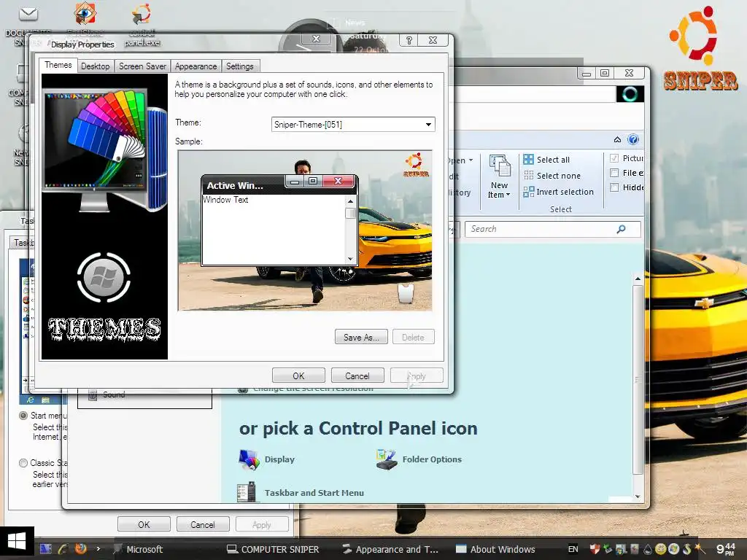Click the sample window scroll-down arrow
747x560 pixels.
[x=351, y=259]
